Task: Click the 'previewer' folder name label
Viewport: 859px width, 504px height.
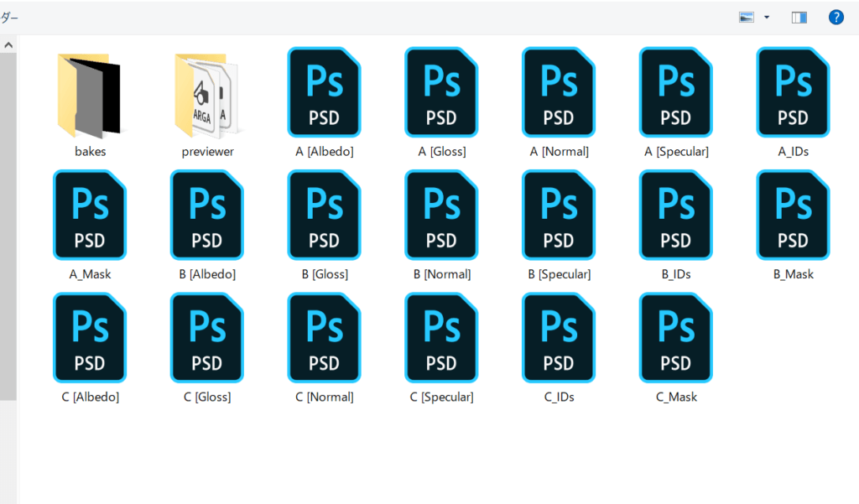Action: (x=208, y=152)
